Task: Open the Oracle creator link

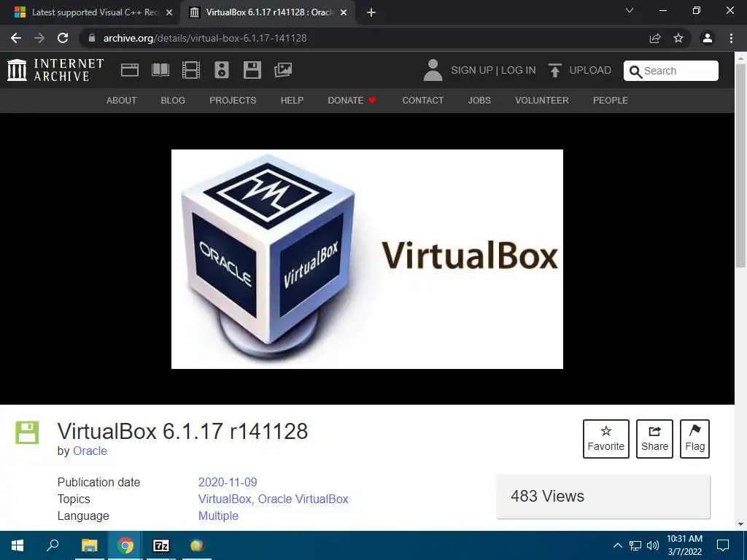Action: coord(90,451)
